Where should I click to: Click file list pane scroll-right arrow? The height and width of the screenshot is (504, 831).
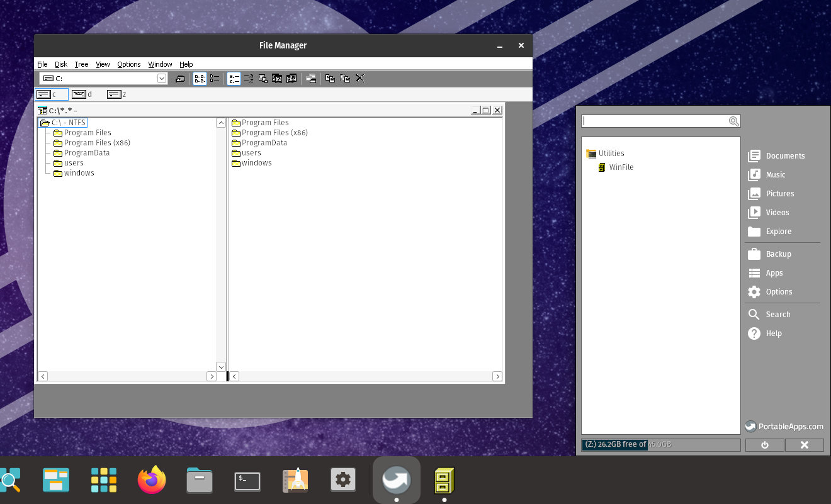click(x=497, y=376)
